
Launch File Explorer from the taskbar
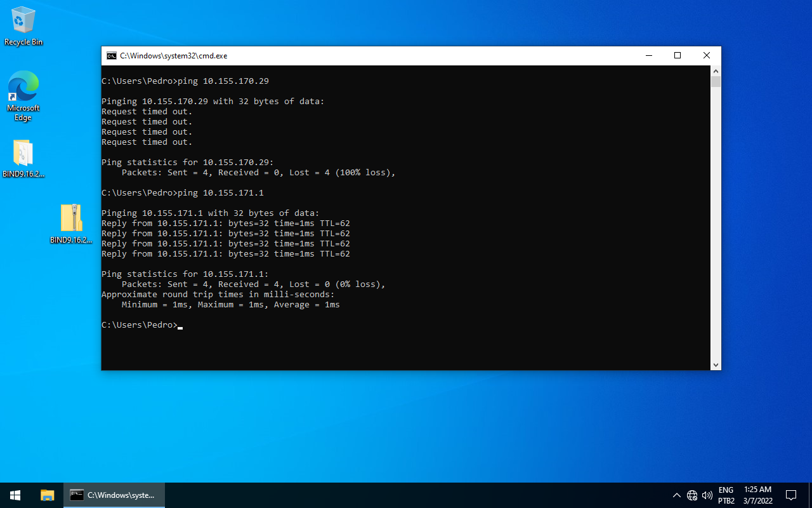[48, 495]
